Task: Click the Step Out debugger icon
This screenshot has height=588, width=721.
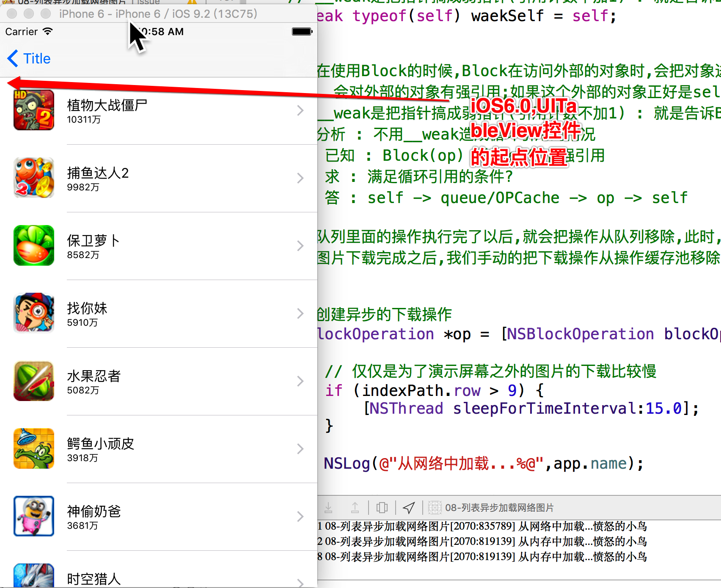Action: tap(355, 507)
